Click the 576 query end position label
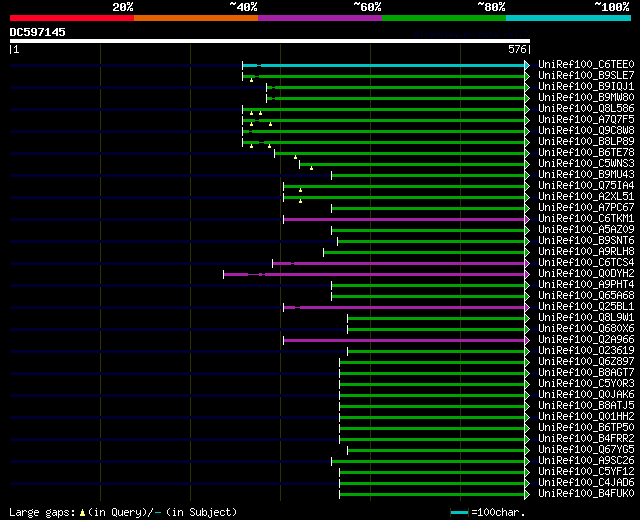This screenshot has width=640, height=520. 517,49
